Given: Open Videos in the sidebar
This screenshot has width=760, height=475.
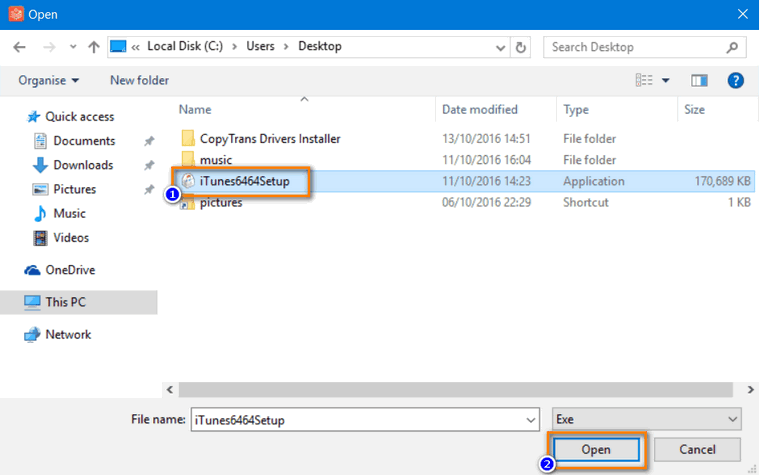Looking at the screenshot, I should click(71, 238).
